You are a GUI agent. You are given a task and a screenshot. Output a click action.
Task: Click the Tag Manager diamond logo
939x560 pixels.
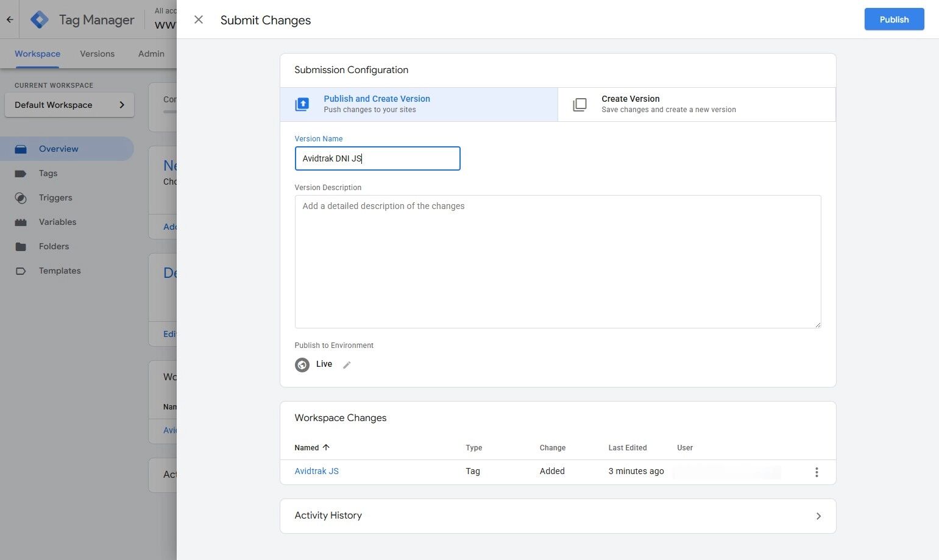click(40, 19)
